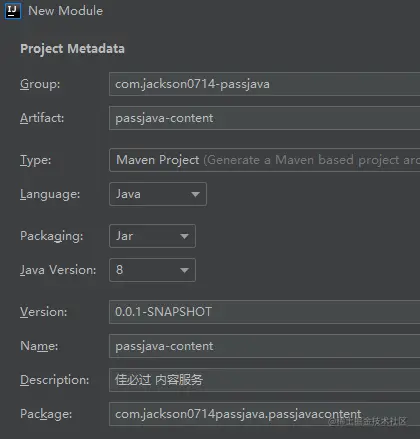Open the Language dropdown arrow
Image resolution: width=420 pixels, height=439 pixels.
pyautogui.click(x=195, y=194)
